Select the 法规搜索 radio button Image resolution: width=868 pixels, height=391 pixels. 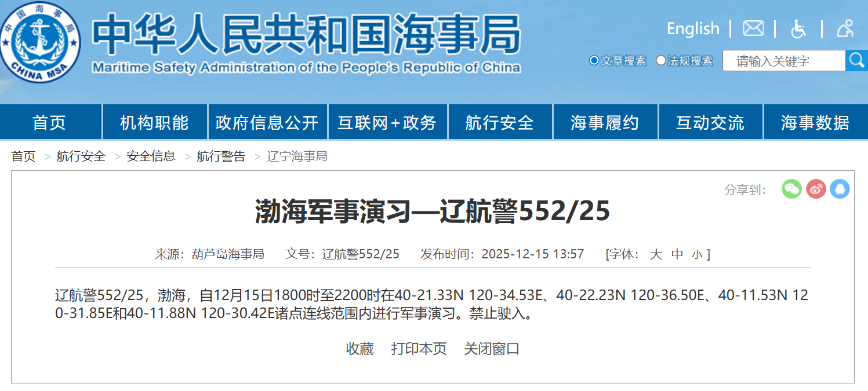[661, 61]
